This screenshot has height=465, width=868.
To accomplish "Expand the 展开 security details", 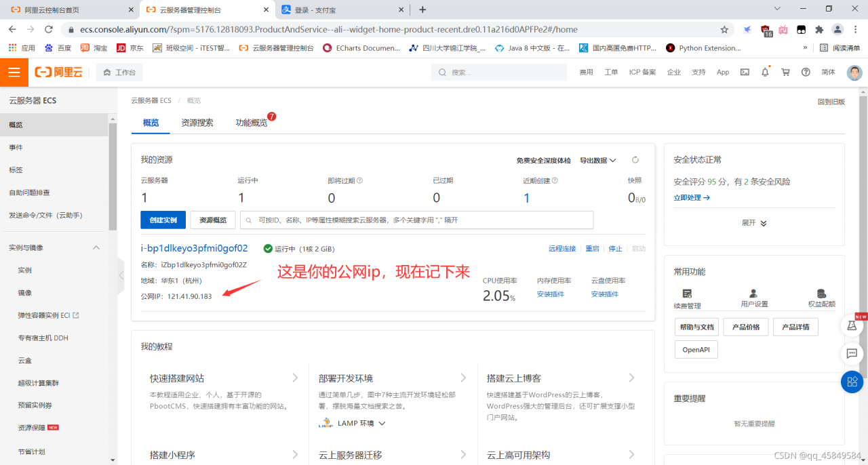I will click(754, 222).
